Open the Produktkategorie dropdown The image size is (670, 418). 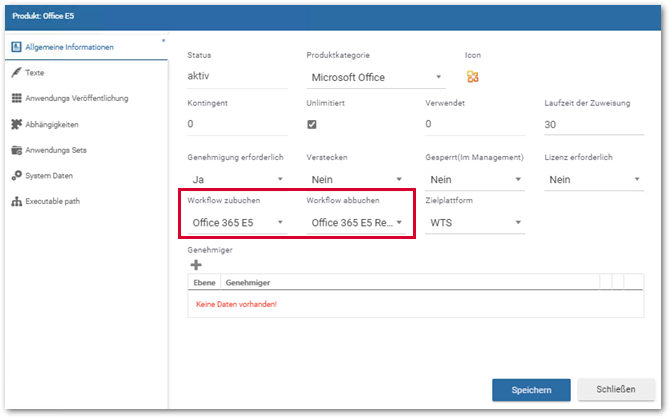click(376, 77)
